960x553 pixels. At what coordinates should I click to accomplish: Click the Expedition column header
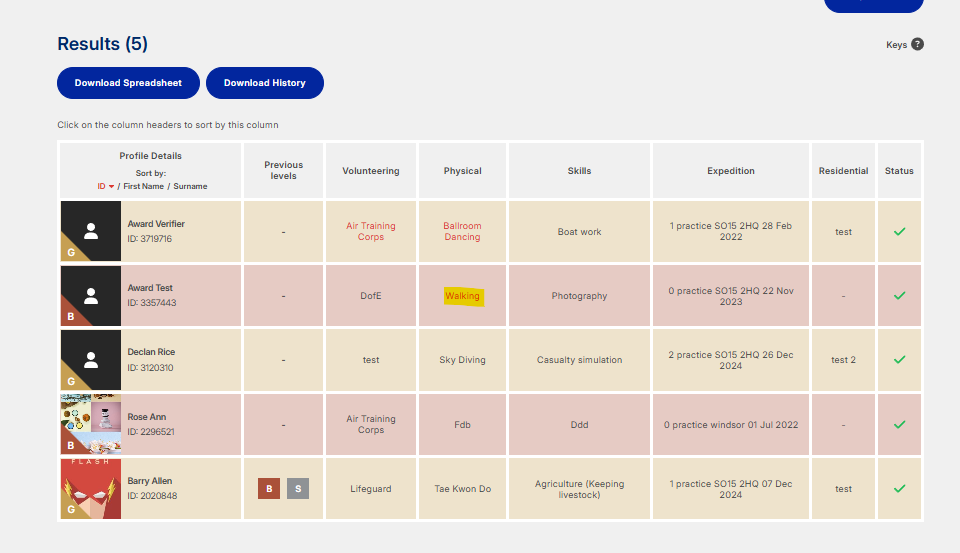(731, 171)
